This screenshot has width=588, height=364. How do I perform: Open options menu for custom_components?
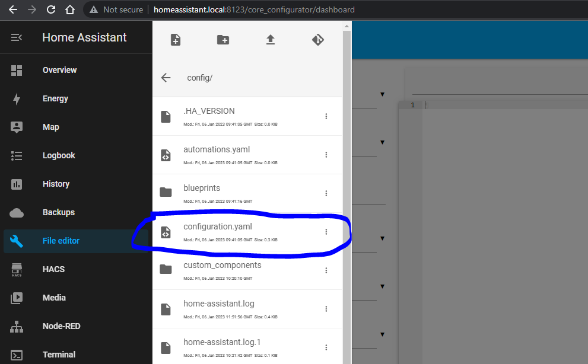(326, 270)
